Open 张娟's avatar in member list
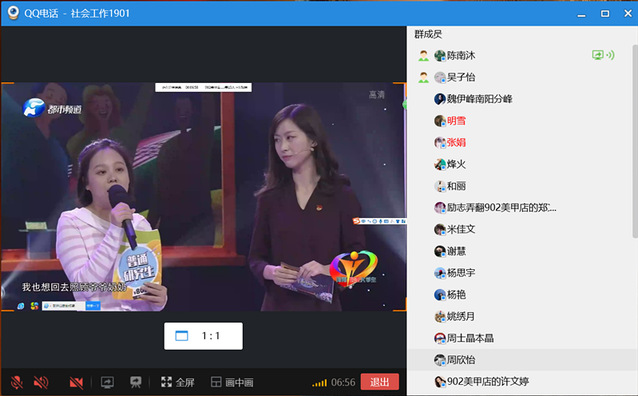This screenshot has width=638, height=396. pyautogui.click(x=440, y=142)
